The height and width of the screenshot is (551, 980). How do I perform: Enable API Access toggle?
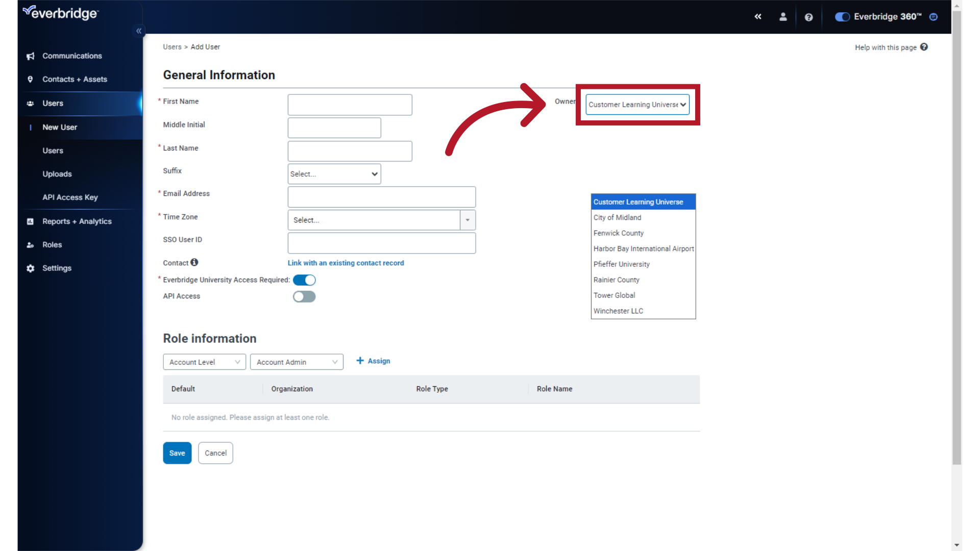click(304, 296)
